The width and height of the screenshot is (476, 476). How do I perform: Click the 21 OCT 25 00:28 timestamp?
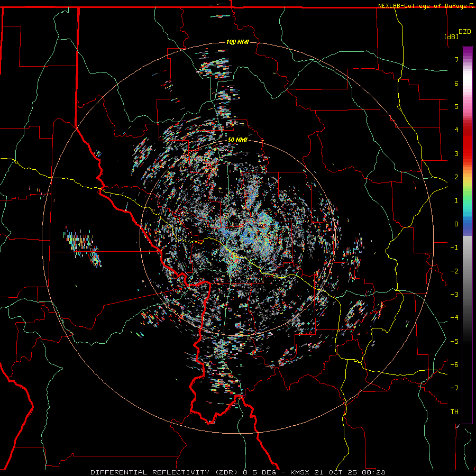349,472
